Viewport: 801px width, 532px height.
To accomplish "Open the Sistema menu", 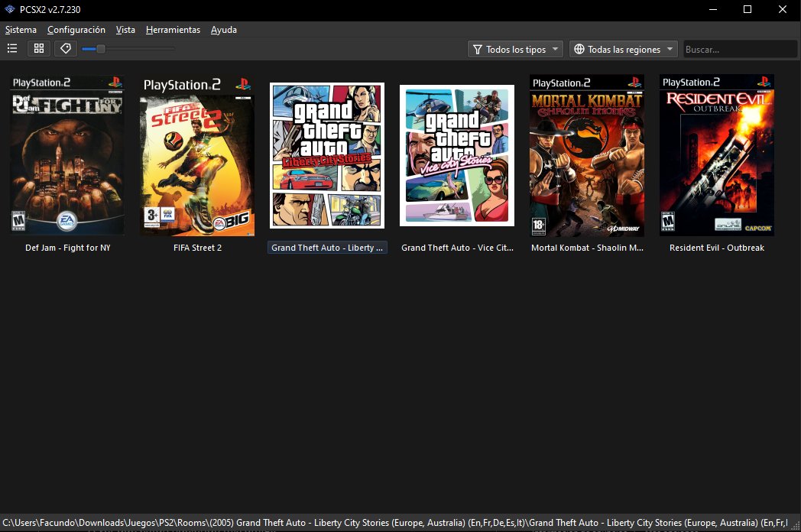I will 21,30.
